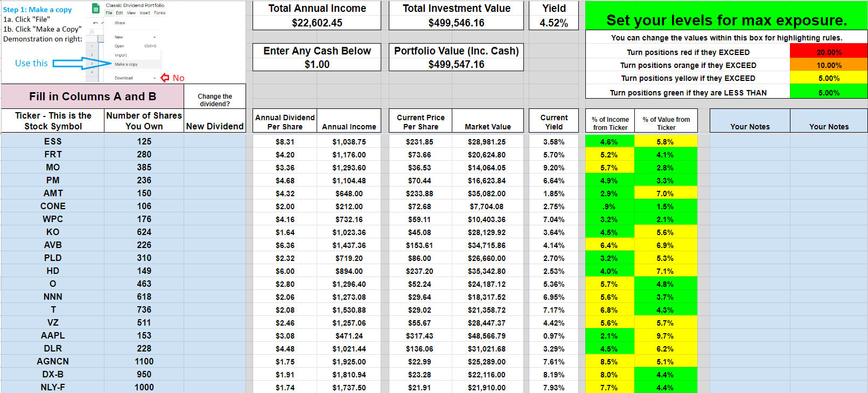
Task: Click the share count 736 for T
Action: 144,309
